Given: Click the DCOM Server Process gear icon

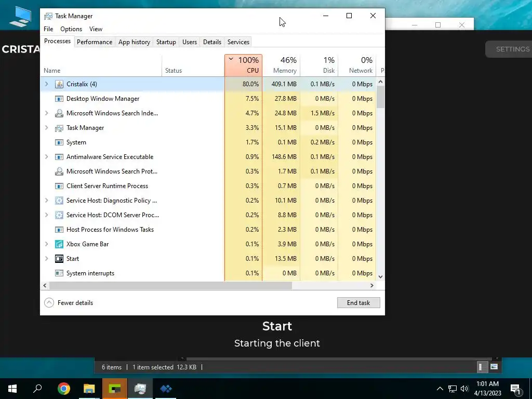Looking at the screenshot, I should click(59, 215).
